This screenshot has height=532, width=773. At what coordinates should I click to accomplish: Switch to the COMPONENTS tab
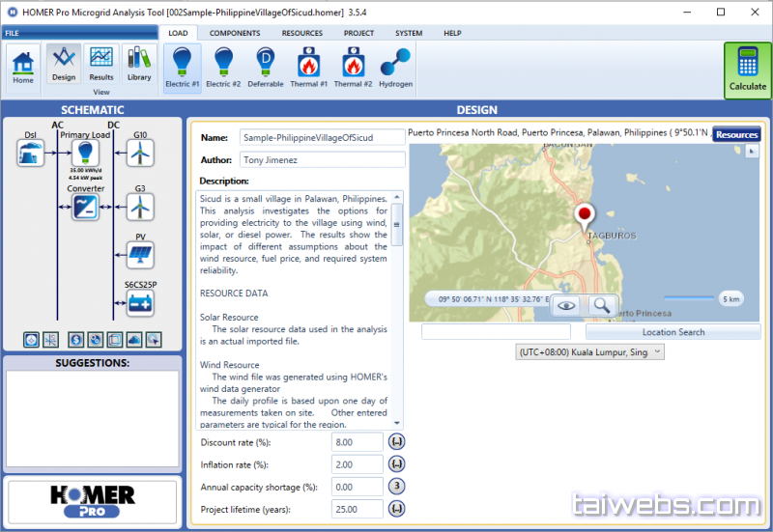(x=235, y=33)
